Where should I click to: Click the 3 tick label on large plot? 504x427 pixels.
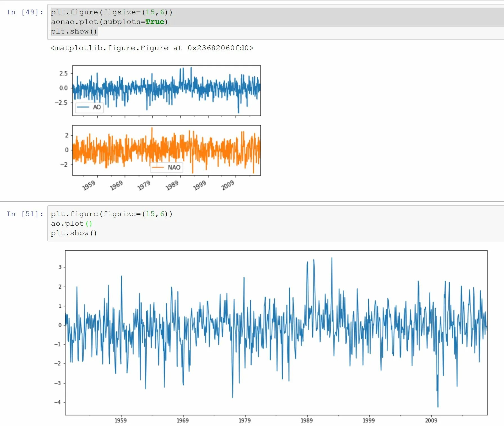pyautogui.click(x=60, y=267)
